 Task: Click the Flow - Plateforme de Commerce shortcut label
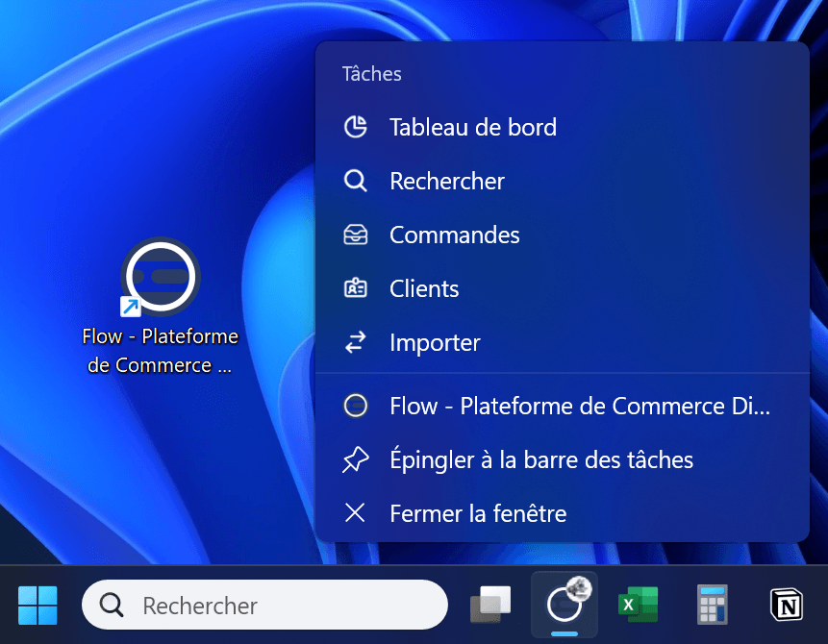click(161, 351)
